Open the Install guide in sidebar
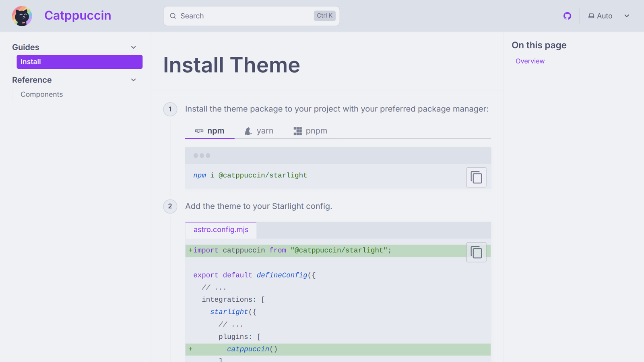 click(79, 62)
